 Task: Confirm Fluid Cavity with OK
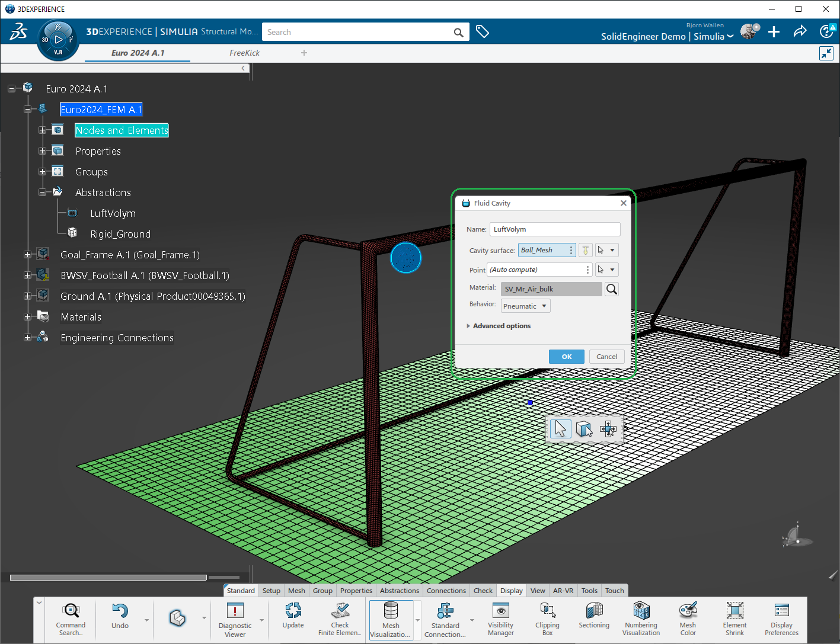pyautogui.click(x=566, y=357)
